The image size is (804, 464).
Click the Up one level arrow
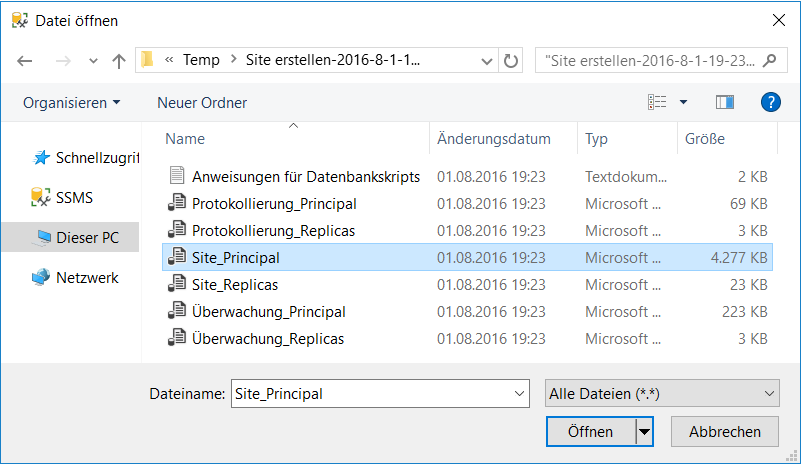point(119,60)
